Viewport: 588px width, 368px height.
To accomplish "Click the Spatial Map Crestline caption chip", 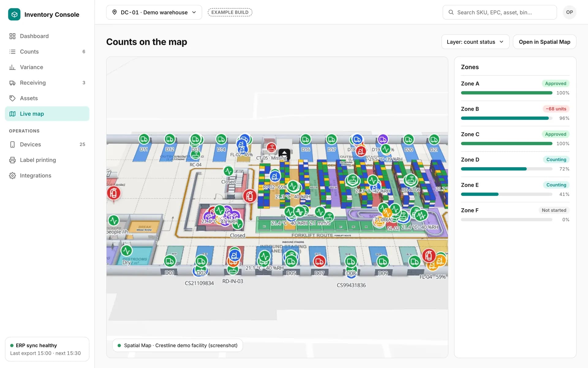I will pos(177,345).
